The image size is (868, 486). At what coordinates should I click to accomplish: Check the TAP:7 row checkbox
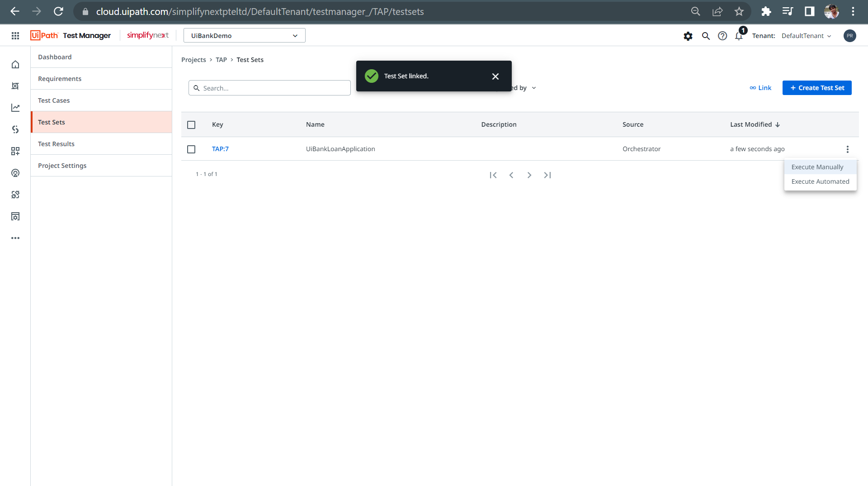(x=191, y=149)
